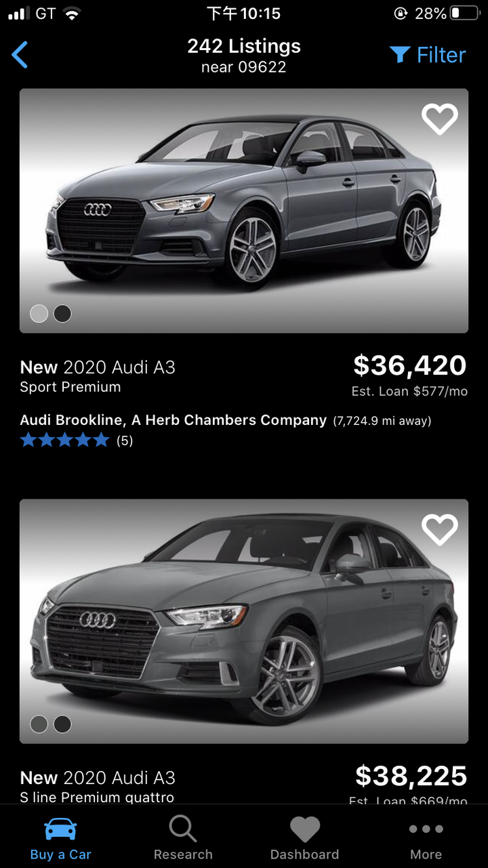Viewport: 488px width, 868px height.
Task: Tap the 242 Listings header
Action: [x=244, y=46]
